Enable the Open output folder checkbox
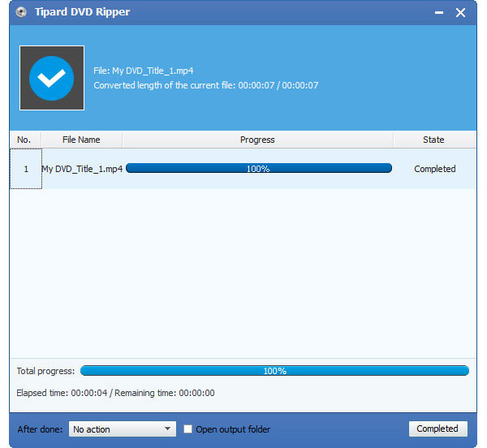 [189, 429]
